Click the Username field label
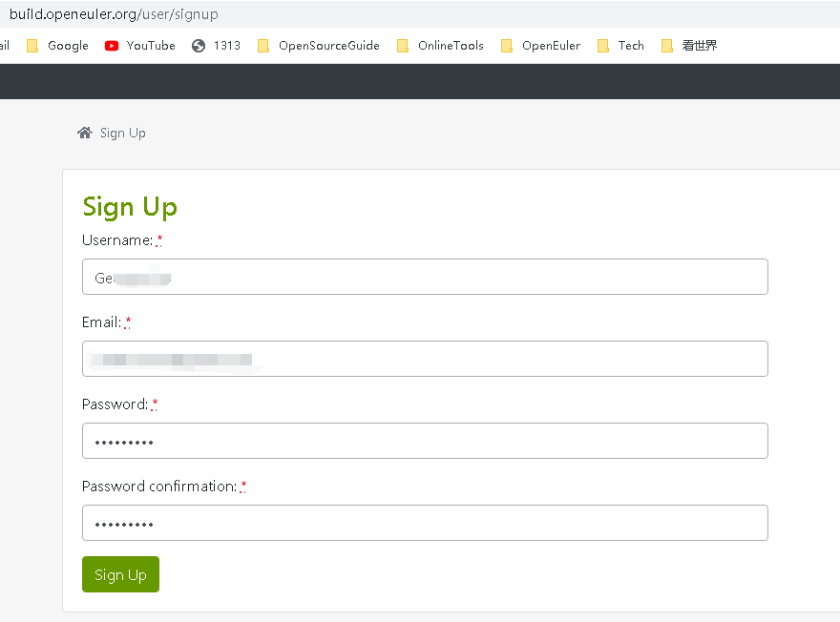The height and width of the screenshot is (622, 840). pyautogui.click(x=117, y=240)
